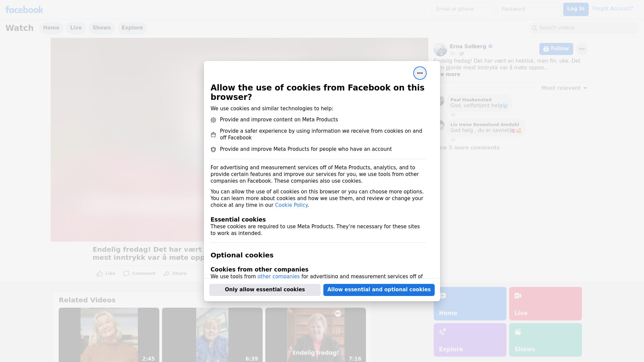Open the cookie dialog three-dots options button
This screenshot has width=644, height=362.
tap(420, 73)
